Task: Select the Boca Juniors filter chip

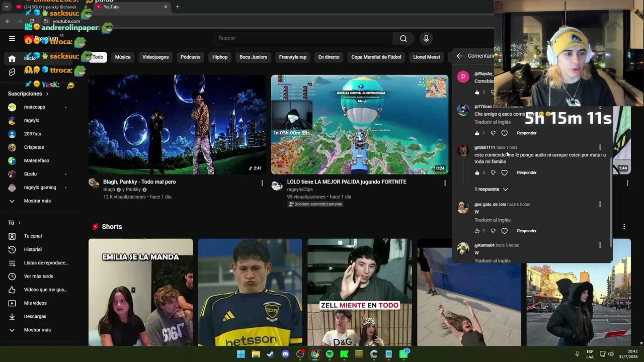Action: click(x=253, y=57)
